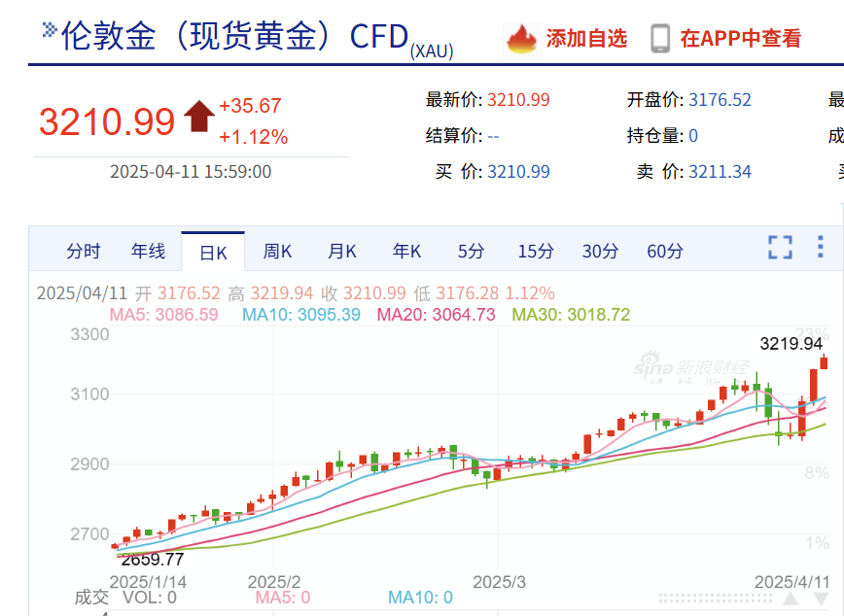Switch to the 分时 tab

pos(84,251)
